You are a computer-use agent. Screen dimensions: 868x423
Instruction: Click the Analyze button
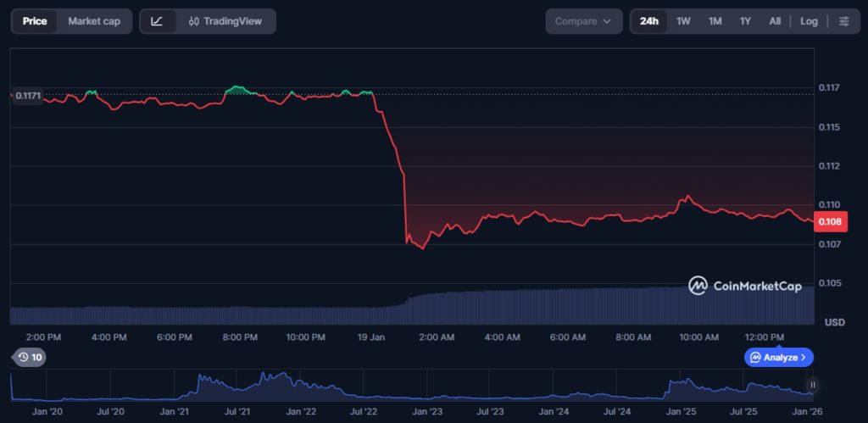coord(778,357)
